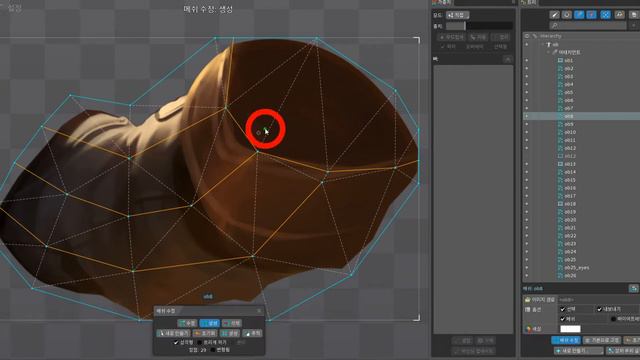Toggle the 삼각형 (Triangles) checkbox
Viewport: 640px width, 360px height.
pos(176,342)
